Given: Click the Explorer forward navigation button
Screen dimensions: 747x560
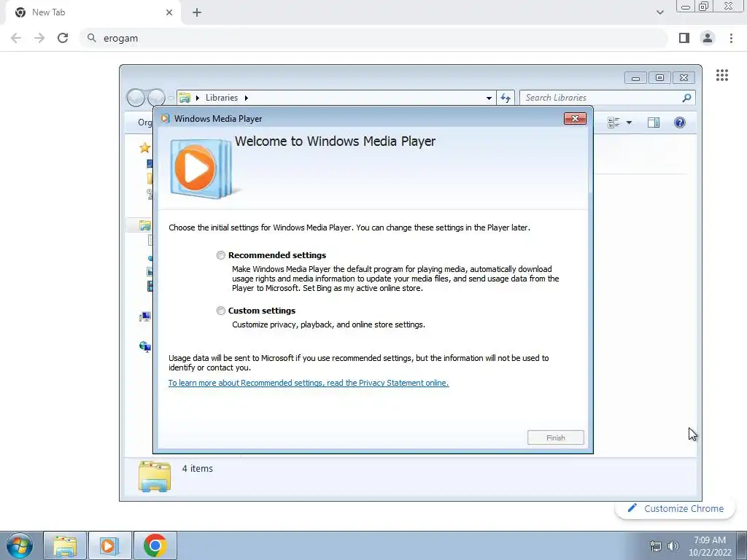Looking at the screenshot, I should tap(156, 98).
